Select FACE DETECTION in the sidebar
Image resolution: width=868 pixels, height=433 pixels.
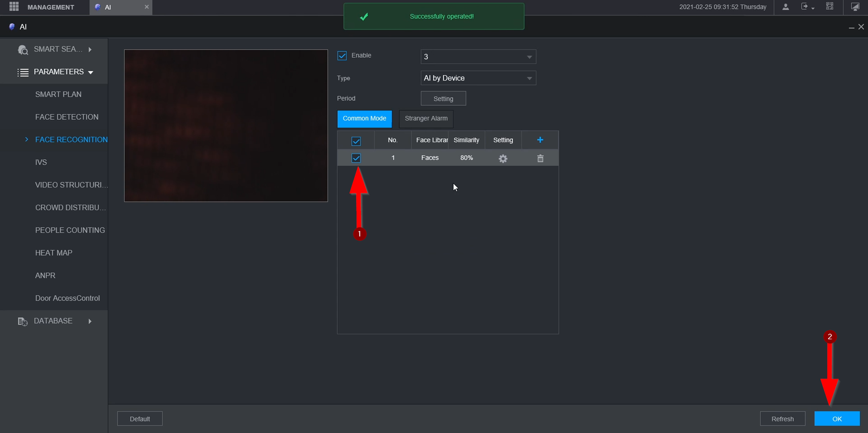(67, 117)
